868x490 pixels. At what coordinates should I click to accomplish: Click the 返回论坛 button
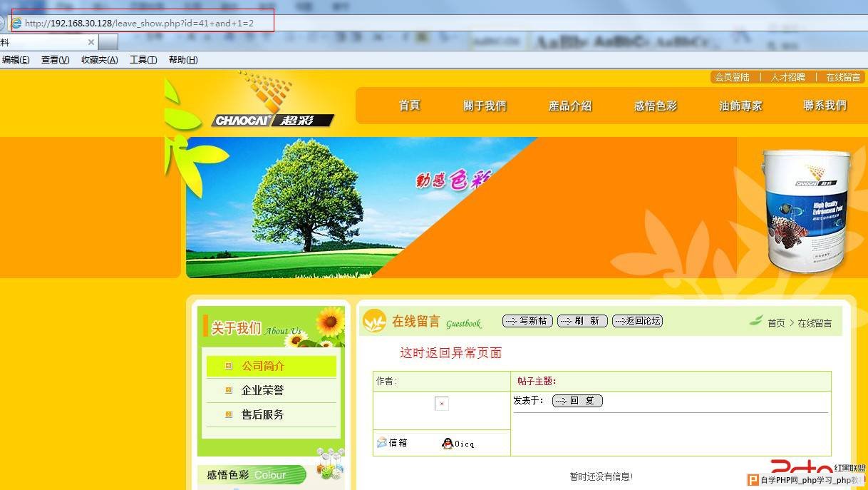point(637,321)
